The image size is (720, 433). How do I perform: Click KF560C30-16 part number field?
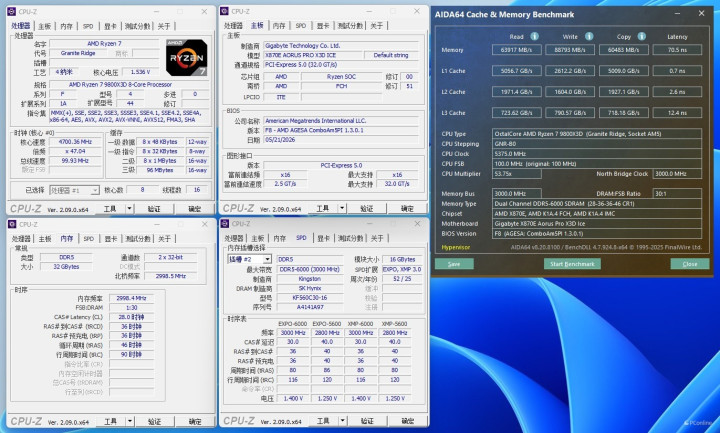pyautogui.click(x=309, y=298)
